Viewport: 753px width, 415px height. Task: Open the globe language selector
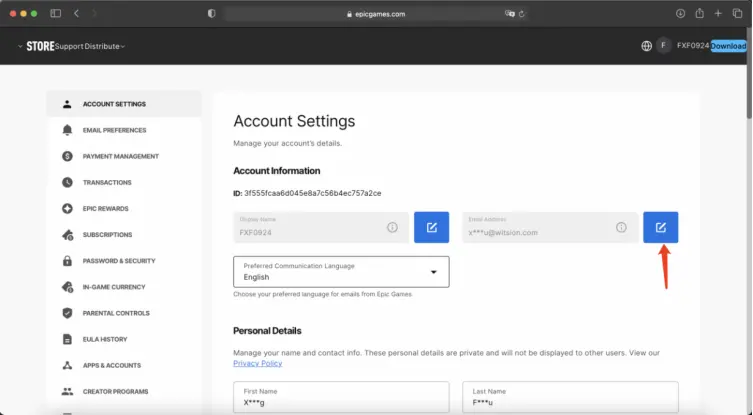tap(646, 46)
